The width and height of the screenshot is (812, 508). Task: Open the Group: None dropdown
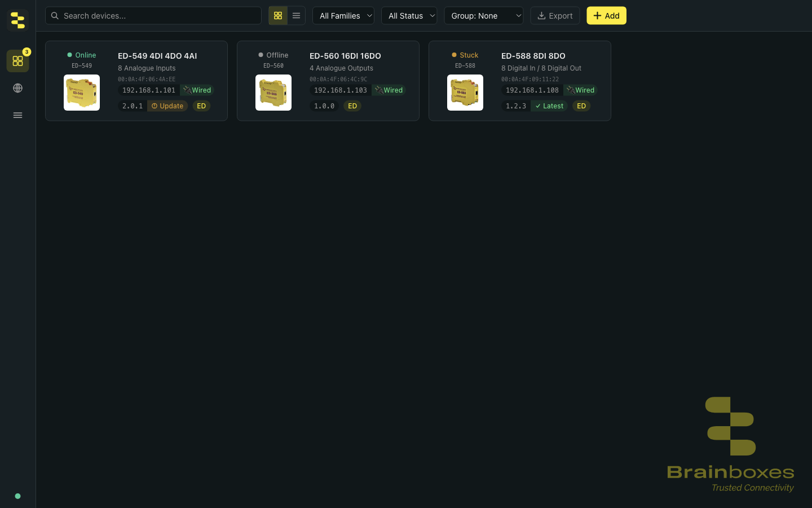(x=484, y=16)
